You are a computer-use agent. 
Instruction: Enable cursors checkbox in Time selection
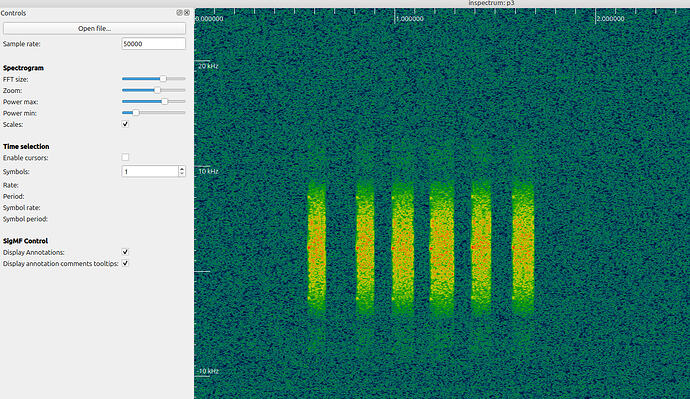(125, 157)
